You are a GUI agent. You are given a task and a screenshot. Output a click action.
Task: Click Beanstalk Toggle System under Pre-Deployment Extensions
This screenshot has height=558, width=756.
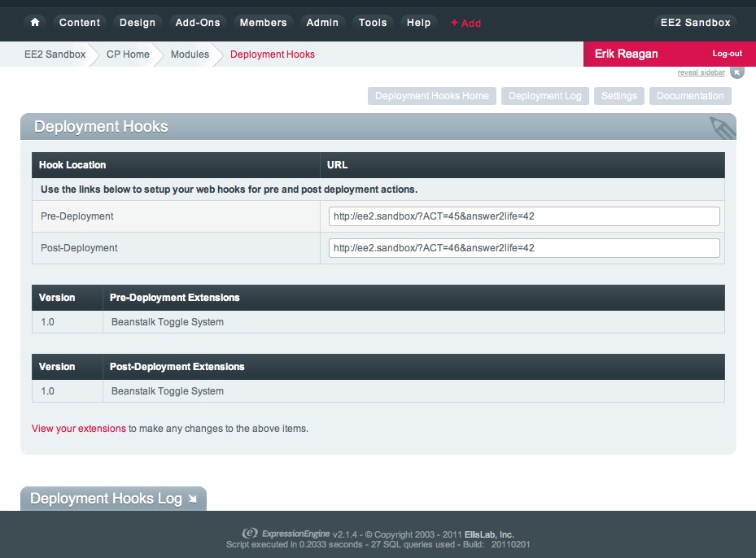coord(168,322)
